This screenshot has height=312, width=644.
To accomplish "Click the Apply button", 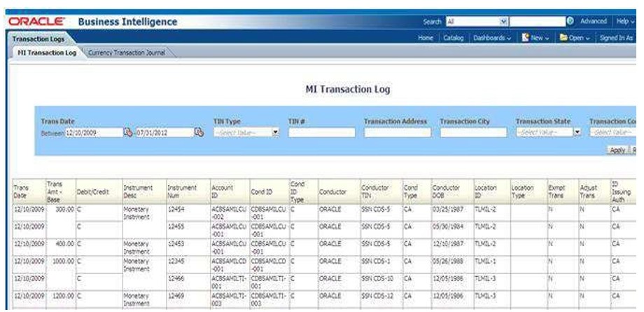I will pyautogui.click(x=617, y=150).
